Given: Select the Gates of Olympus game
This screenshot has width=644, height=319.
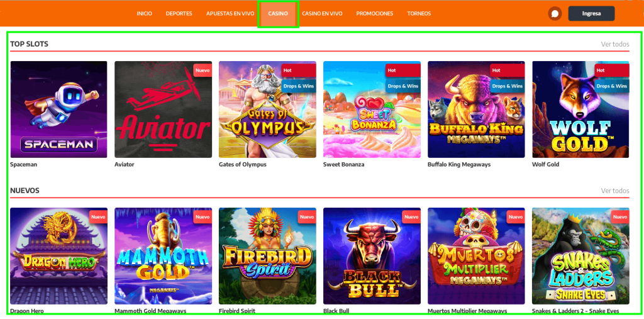Looking at the screenshot, I should click(267, 109).
